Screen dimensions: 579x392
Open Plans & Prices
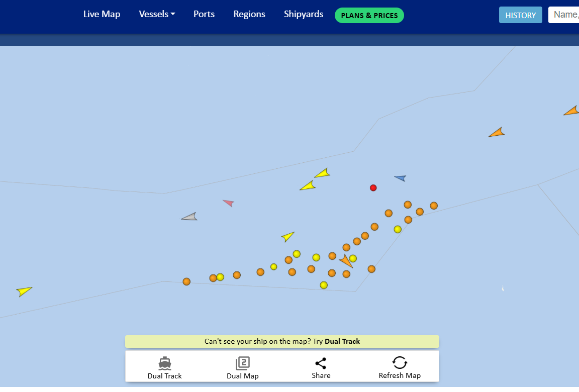click(369, 16)
